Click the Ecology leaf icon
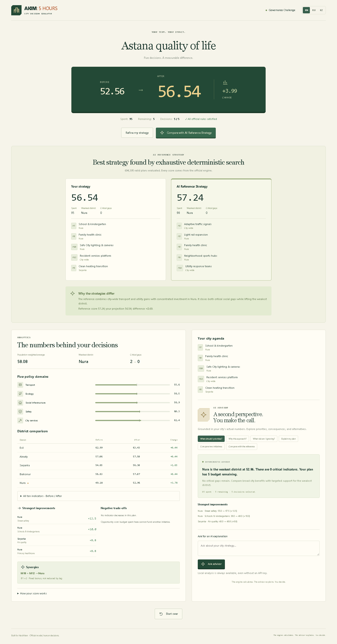This screenshot has width=337, height=644. tap(20, 394)
